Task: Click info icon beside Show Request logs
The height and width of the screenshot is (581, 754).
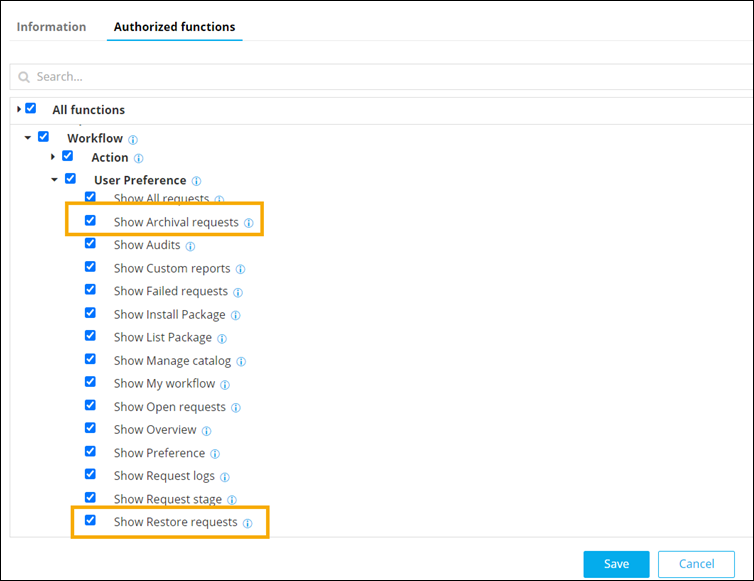Action: [x=225, y=477]
